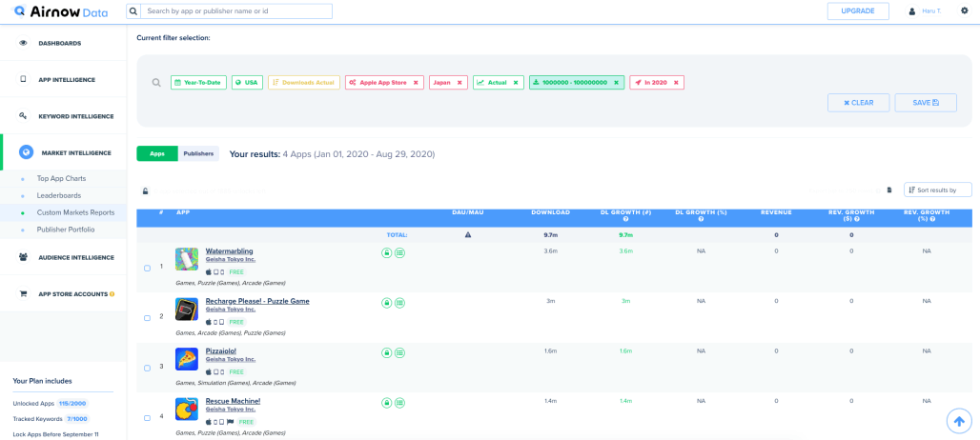
Task: Click the UPGRADE button
Action: pos(858,11)
